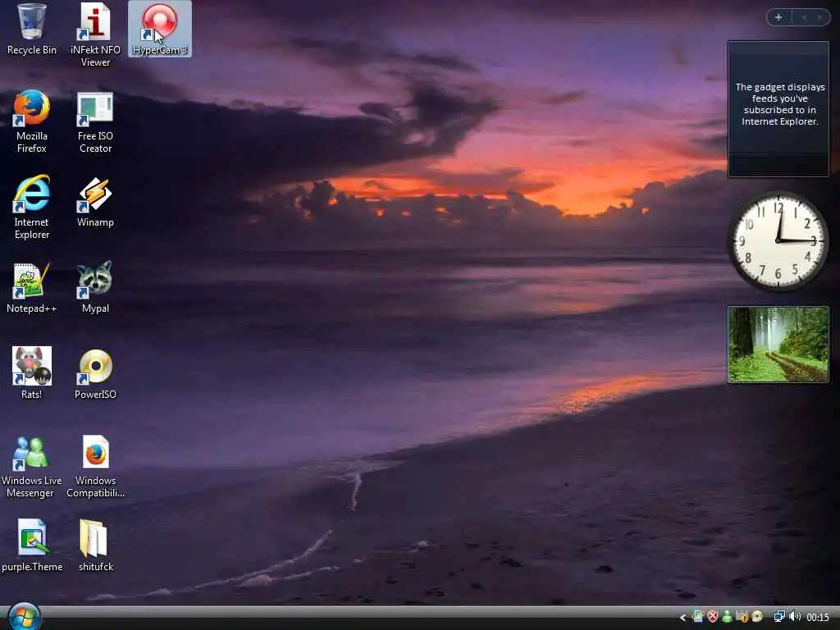Select the HyperCam 3 shortcut

point(160,29)
